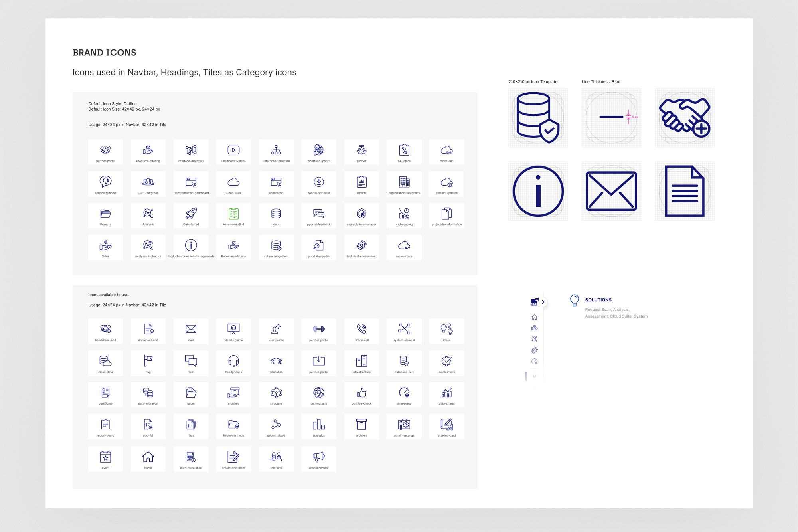
Task: Select the Cloud-Suite icon tile
Action: pos(233,184)
